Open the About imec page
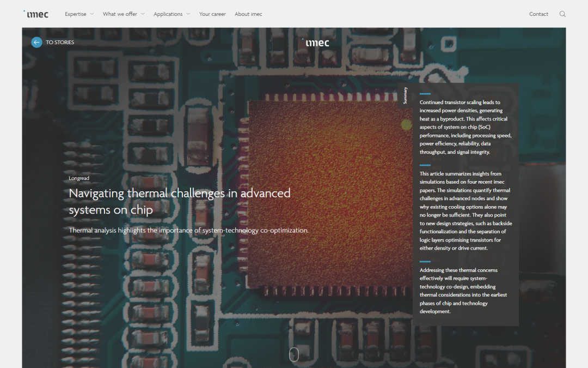588x368 pixels. coord(248,14)
